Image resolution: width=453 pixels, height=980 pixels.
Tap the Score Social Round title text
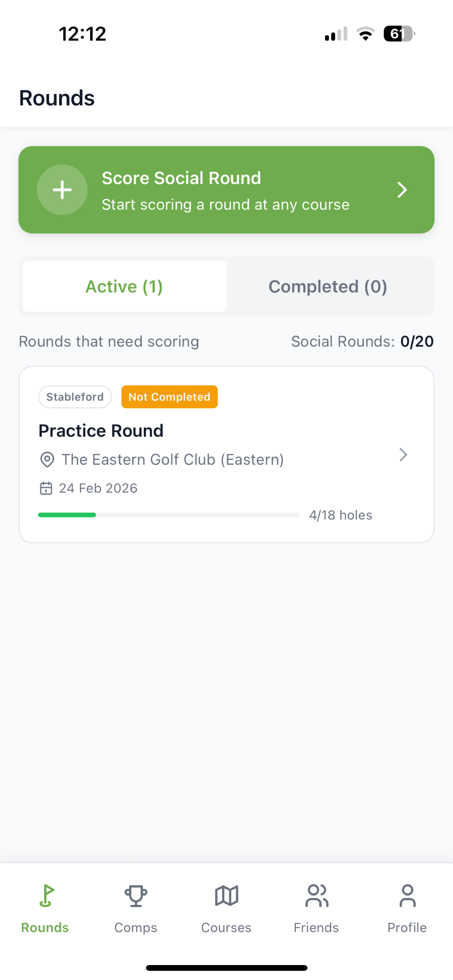(181, 178)
